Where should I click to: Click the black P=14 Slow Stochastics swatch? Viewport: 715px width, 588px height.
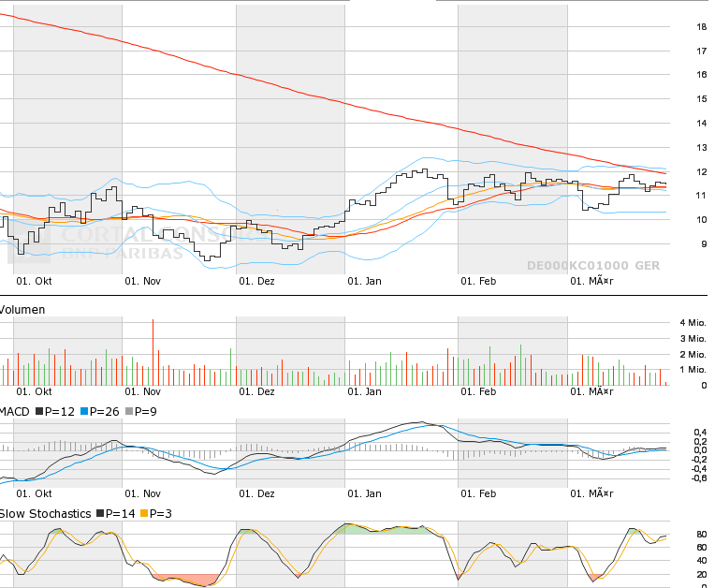(x=100, y=513)
